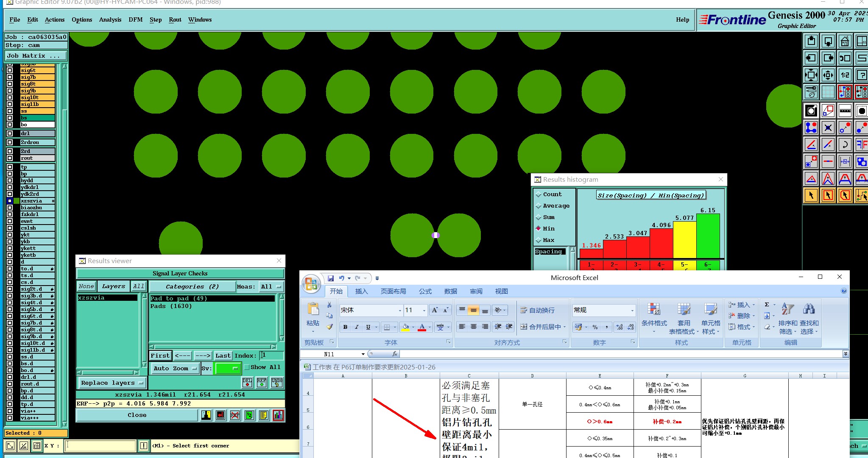Click the DEL red dot icon

(247, 383)
